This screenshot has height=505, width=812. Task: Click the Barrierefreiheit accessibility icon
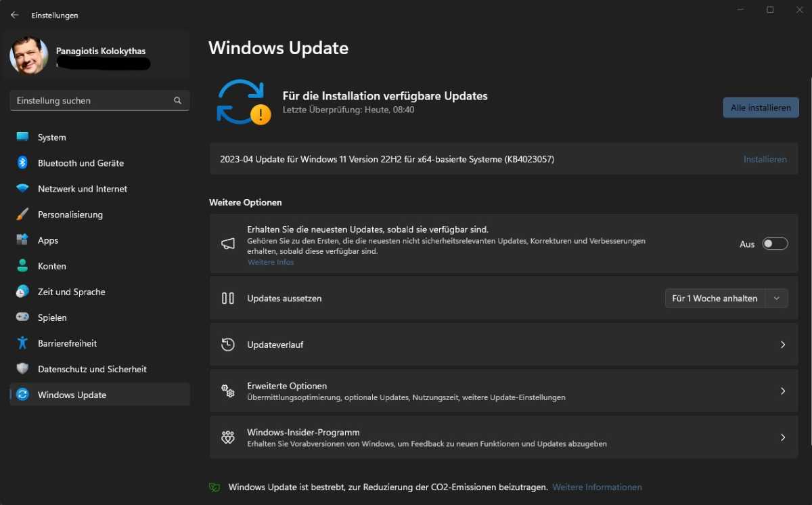(23, 343)
